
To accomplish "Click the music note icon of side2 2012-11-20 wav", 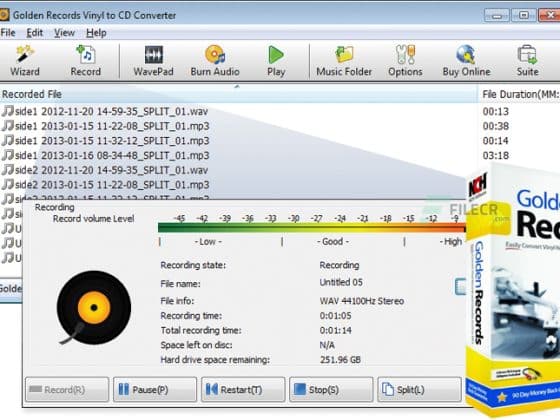I will pos(8,170).
